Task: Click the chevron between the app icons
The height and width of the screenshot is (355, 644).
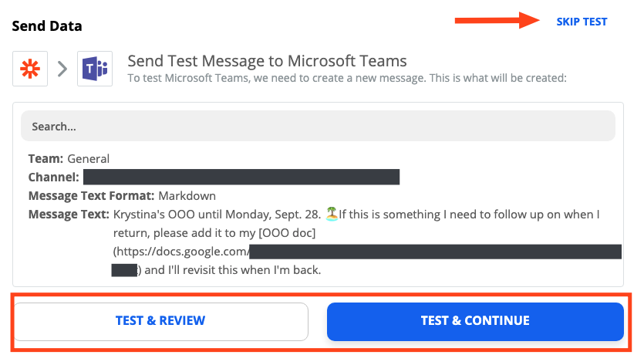Action: click(62, 69)
